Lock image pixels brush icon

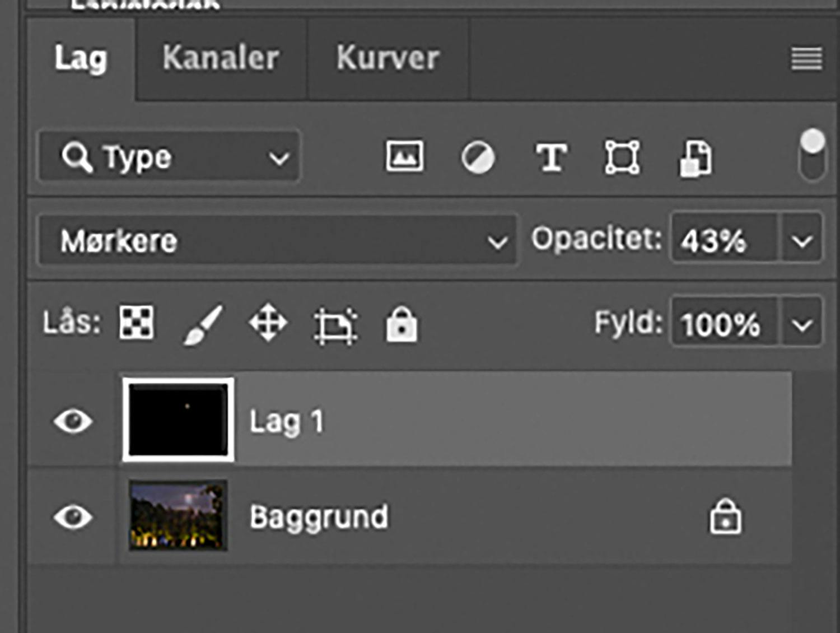[203, 324]
